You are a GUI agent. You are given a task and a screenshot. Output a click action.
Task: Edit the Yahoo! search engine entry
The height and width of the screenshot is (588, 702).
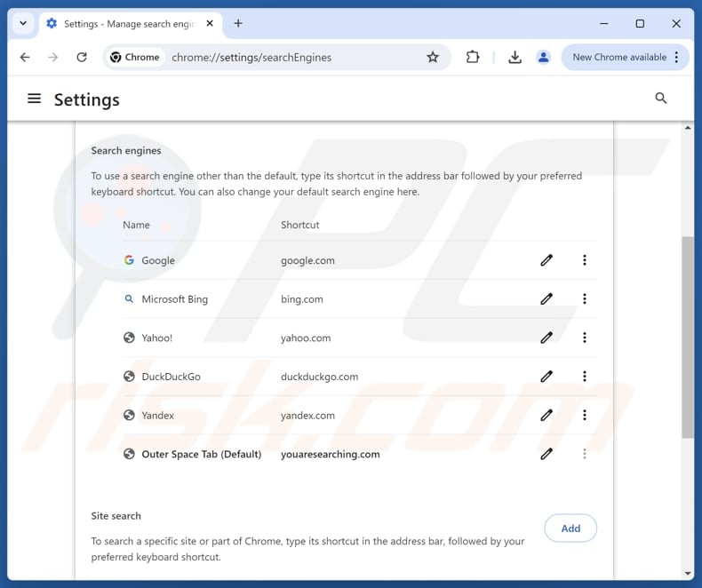(x=546, y=338)
